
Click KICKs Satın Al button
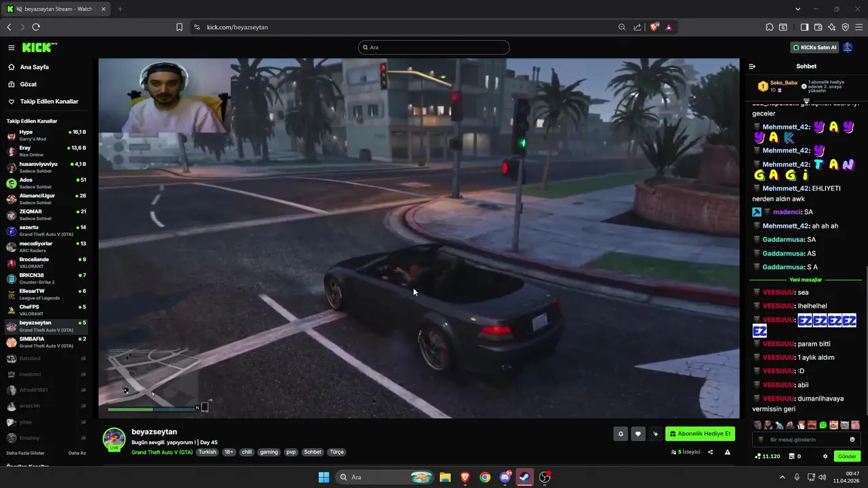(x=815, y=47)
